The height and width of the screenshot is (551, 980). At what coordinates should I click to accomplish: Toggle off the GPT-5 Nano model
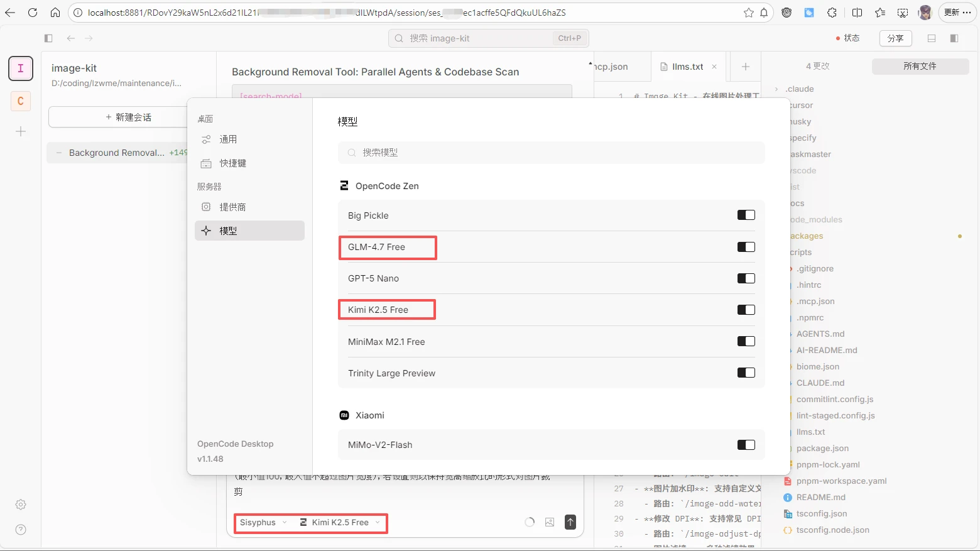(746, 278)
